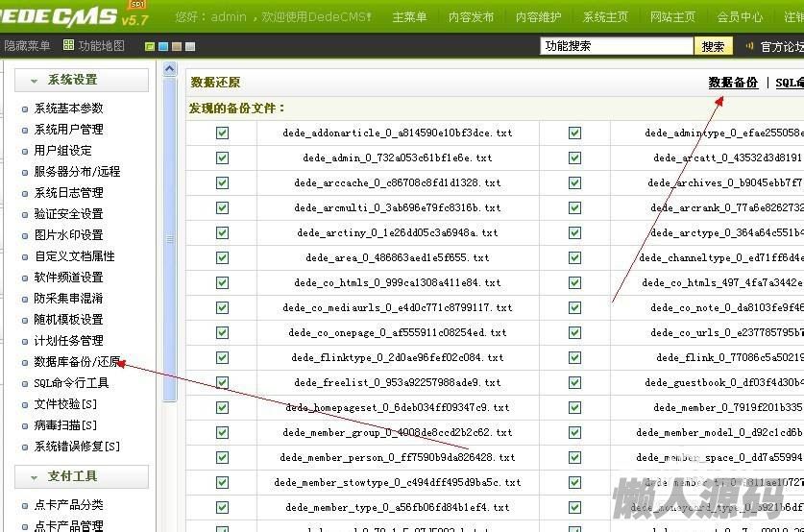Click dede_member_type_0_a56fb06fd84b1ef4.txt file name

click(x=398, y=507)
